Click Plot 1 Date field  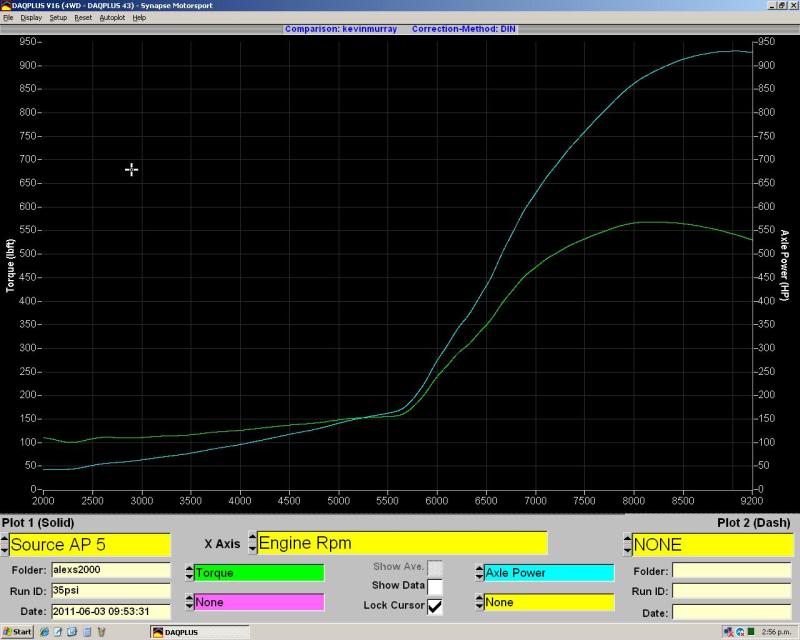coord(111,611)
